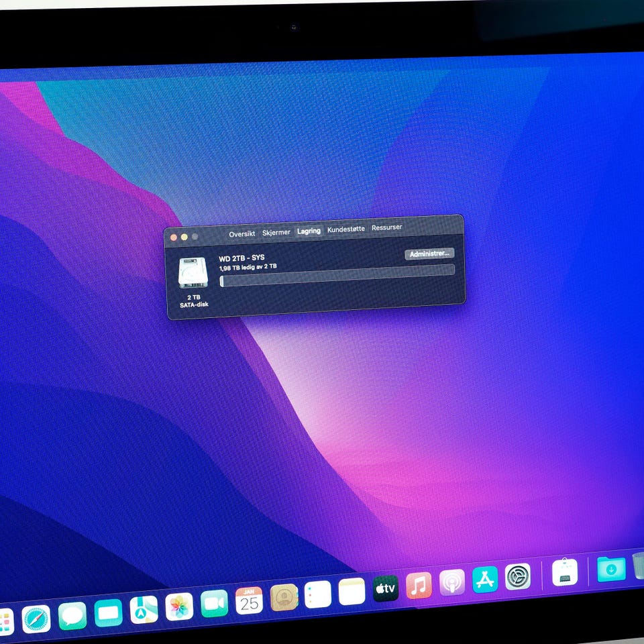The height and width of the screenshot is (644, 644).
Task: Open FaceTime from the dock
Action: (x=215, y=603)
